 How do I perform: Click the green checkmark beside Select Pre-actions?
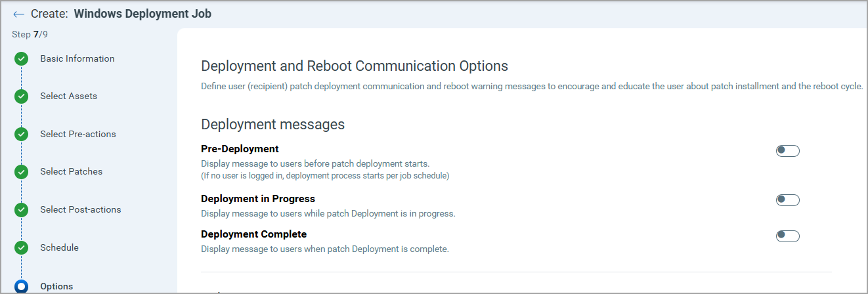coord(22,135)
